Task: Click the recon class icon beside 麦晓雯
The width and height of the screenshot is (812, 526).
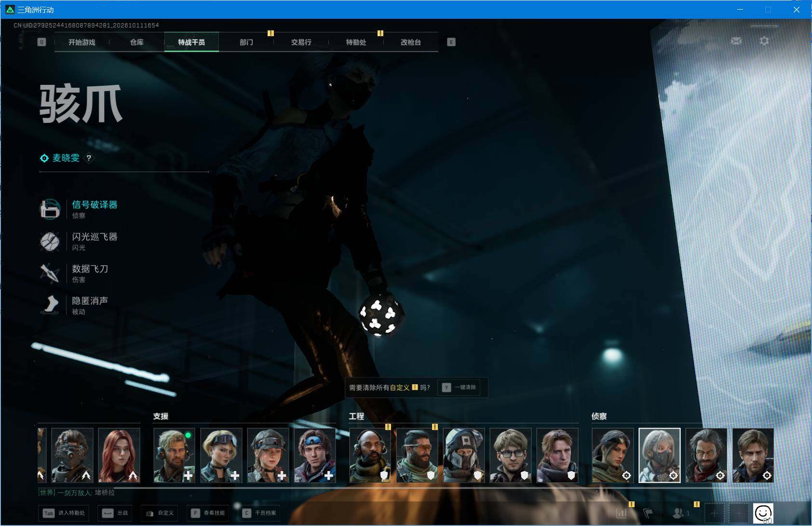Action: 44,158
